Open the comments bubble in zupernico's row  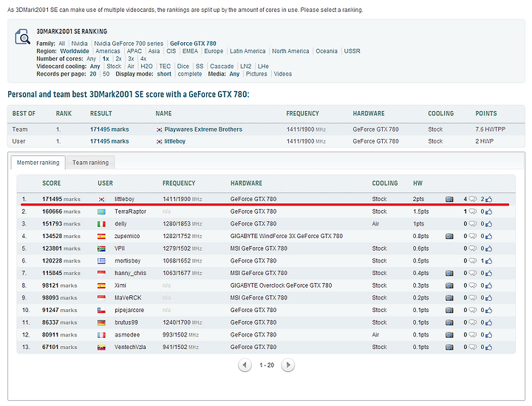[472, 236]
